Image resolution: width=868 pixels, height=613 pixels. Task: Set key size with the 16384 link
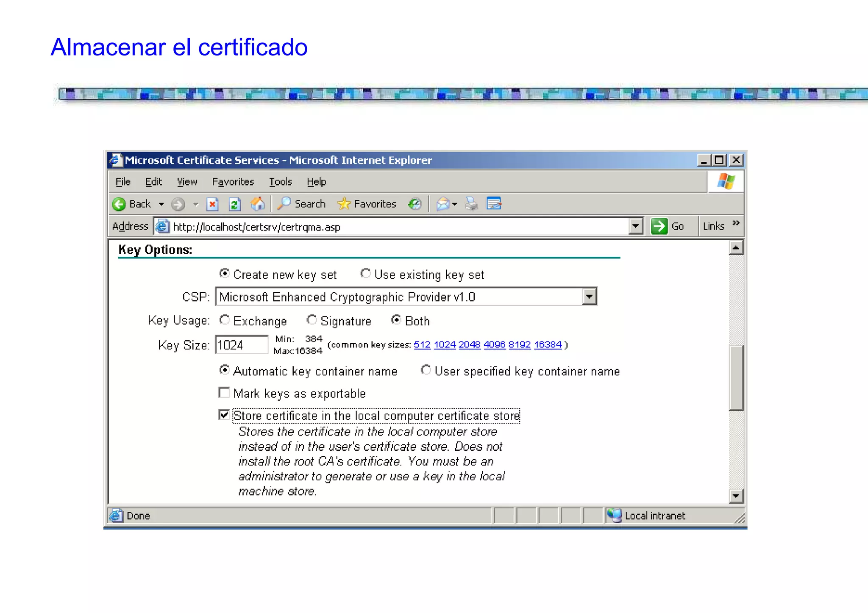[548, 344]
